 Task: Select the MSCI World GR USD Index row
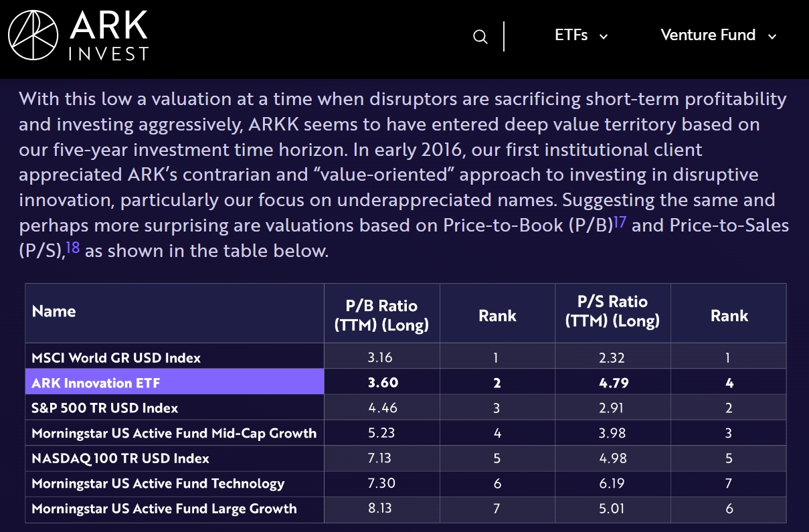coord(116,358)
